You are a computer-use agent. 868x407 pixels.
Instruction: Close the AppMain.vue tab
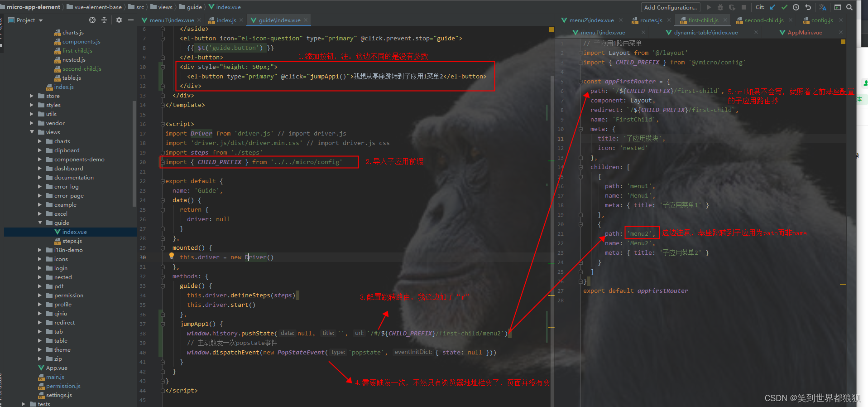840,32
